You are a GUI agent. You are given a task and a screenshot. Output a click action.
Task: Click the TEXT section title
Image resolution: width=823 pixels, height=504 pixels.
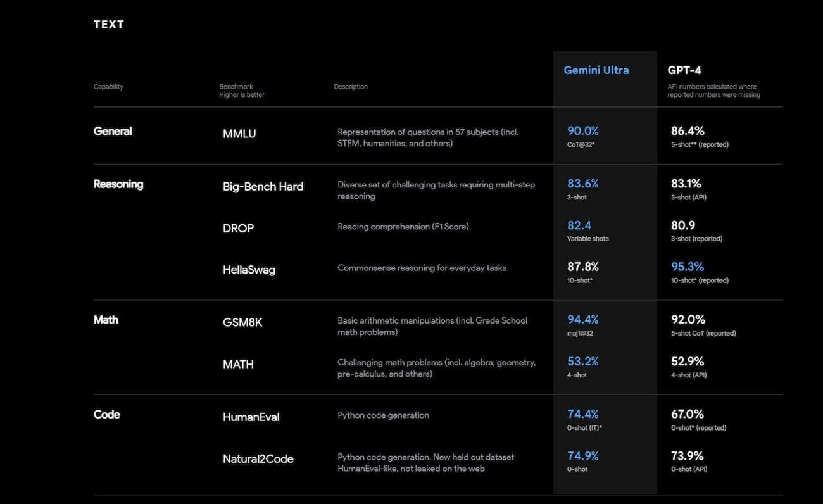coord(109,24)
